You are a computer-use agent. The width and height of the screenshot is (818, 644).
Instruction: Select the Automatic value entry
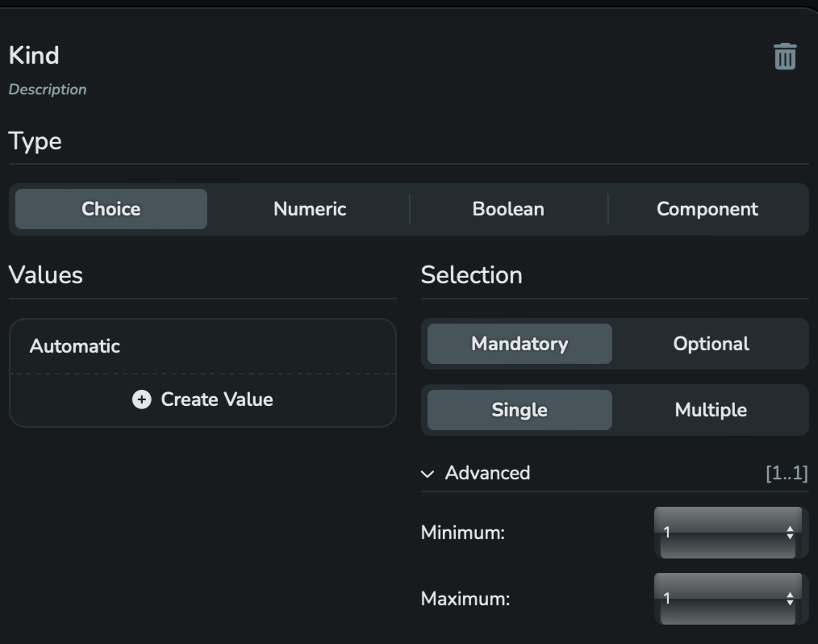(203, 346)
